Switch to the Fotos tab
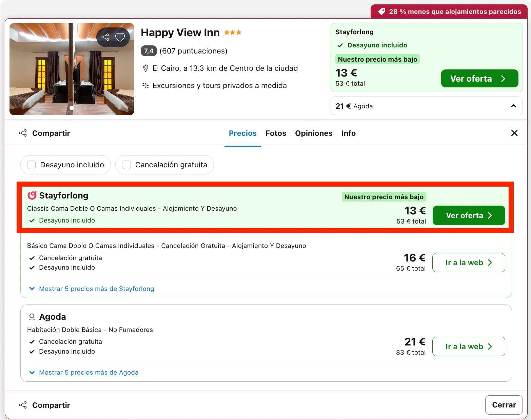The image size is (531, 420). point(276,133)
